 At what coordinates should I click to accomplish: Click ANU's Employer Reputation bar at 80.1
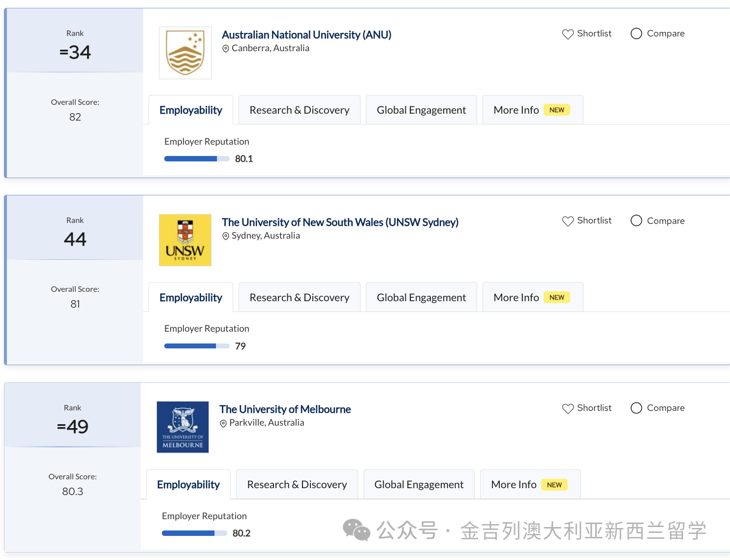(x=197, y=158)
